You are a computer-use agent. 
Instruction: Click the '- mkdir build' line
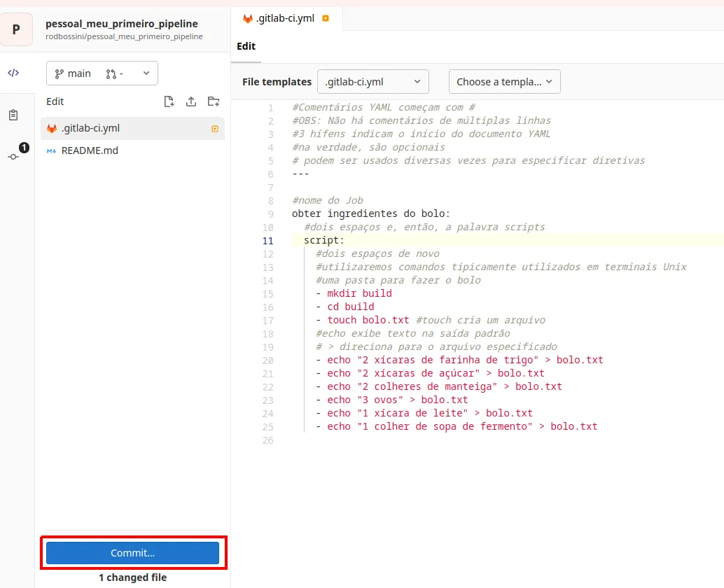pos(354,293)
